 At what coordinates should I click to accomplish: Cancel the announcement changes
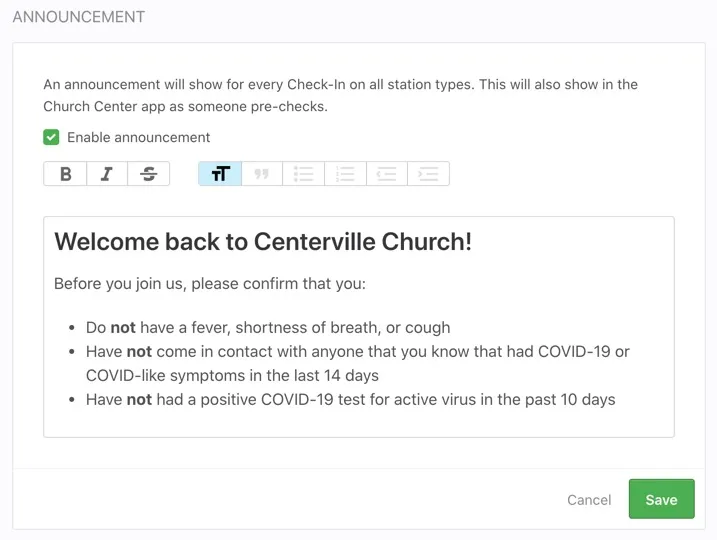[x=589, y=499]
